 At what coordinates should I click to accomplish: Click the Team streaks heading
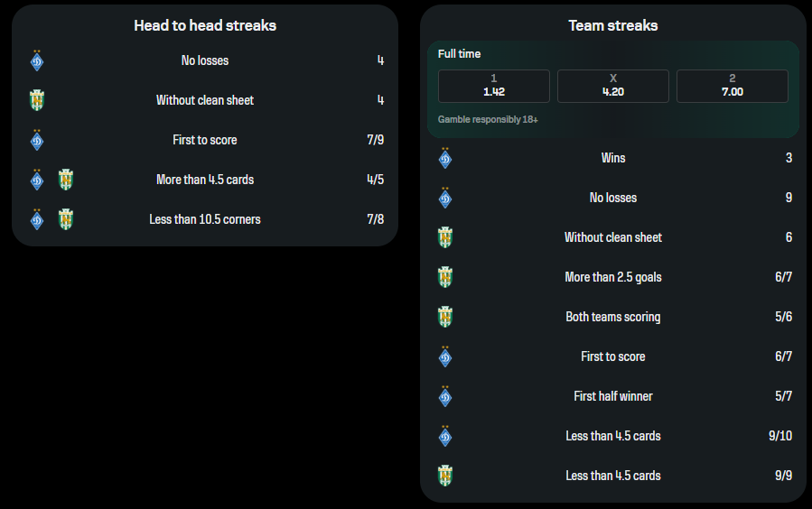click(x=613, y=25)
